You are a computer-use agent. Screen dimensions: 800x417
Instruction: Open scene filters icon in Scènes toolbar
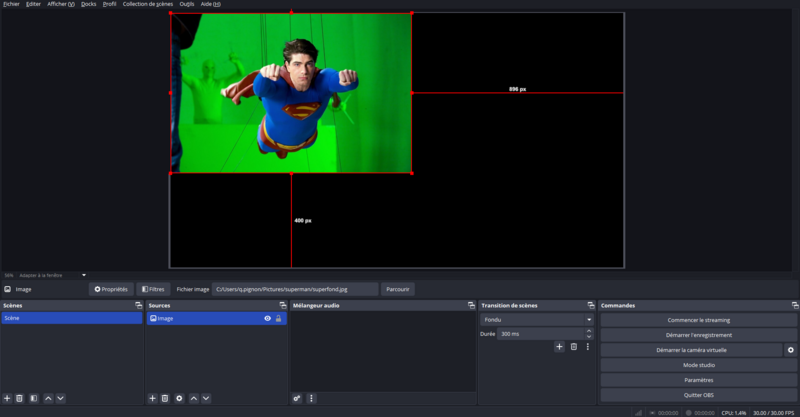[x=34, y=398]
